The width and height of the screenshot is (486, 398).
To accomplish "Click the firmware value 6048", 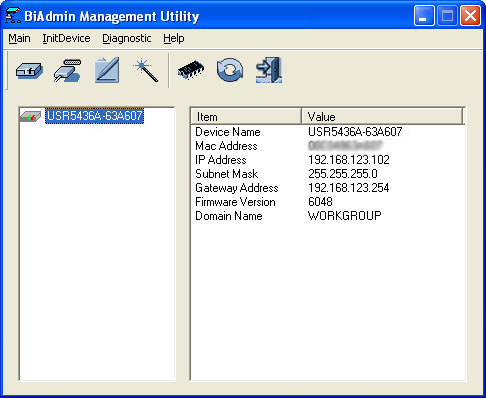I will [320, 202].
